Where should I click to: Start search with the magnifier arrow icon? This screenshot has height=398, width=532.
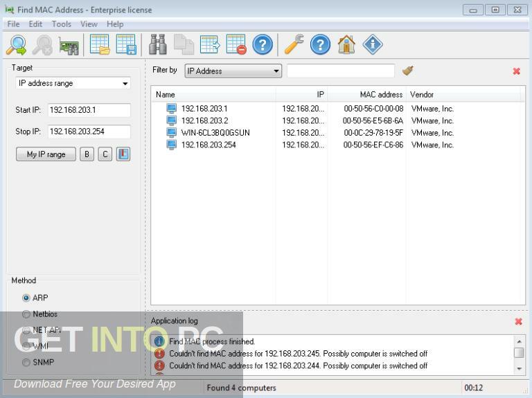coord(17,45)
